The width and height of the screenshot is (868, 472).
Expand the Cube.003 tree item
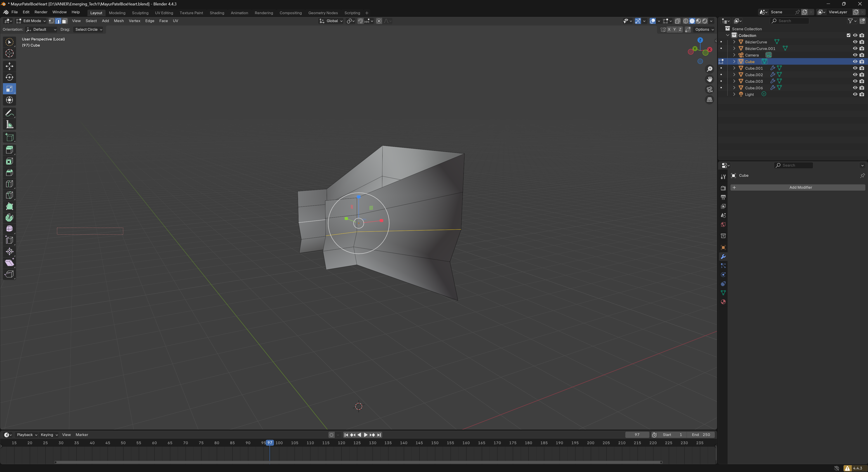(x=734, y=81)
